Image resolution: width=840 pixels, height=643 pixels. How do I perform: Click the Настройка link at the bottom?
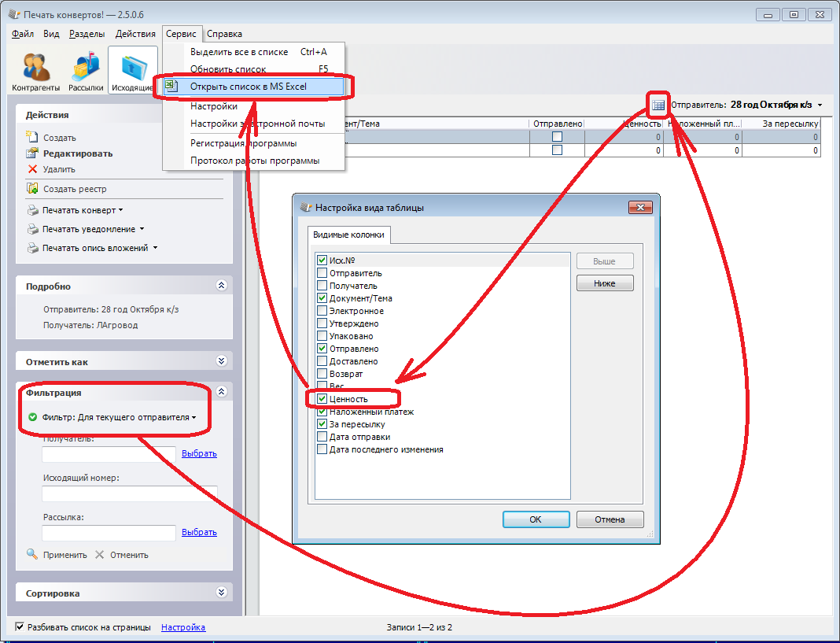pyautogui.click(x=183, y=627)
